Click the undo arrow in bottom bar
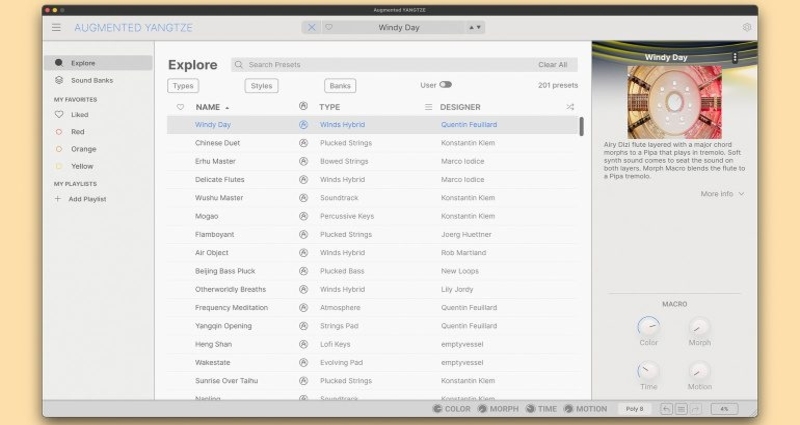Screen dimensions: 800x425 point(666,409)
